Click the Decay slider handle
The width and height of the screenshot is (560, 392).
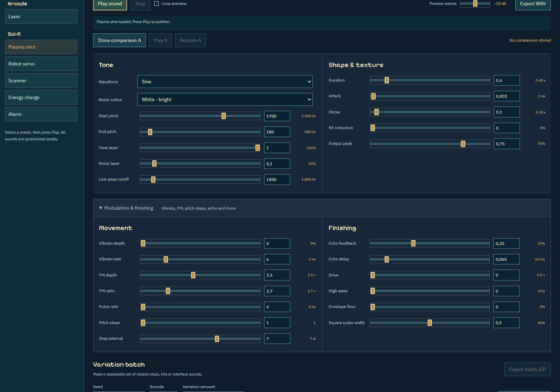[377, 112]
